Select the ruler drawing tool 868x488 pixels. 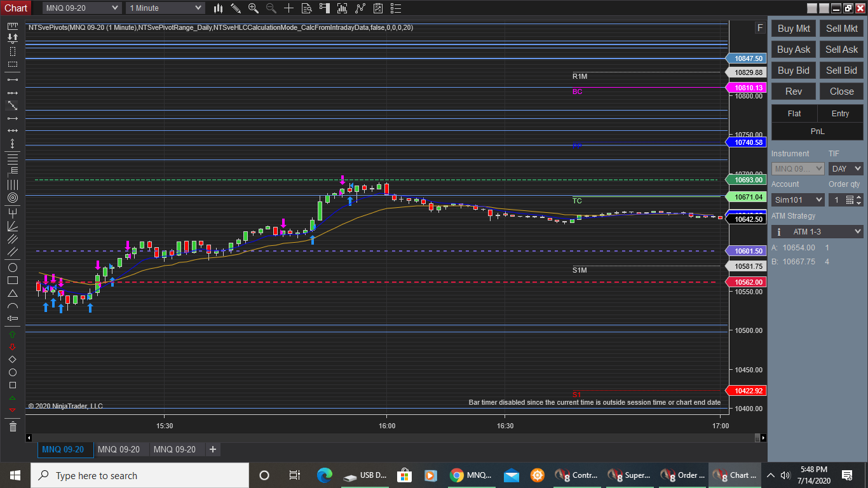point(12,26)
